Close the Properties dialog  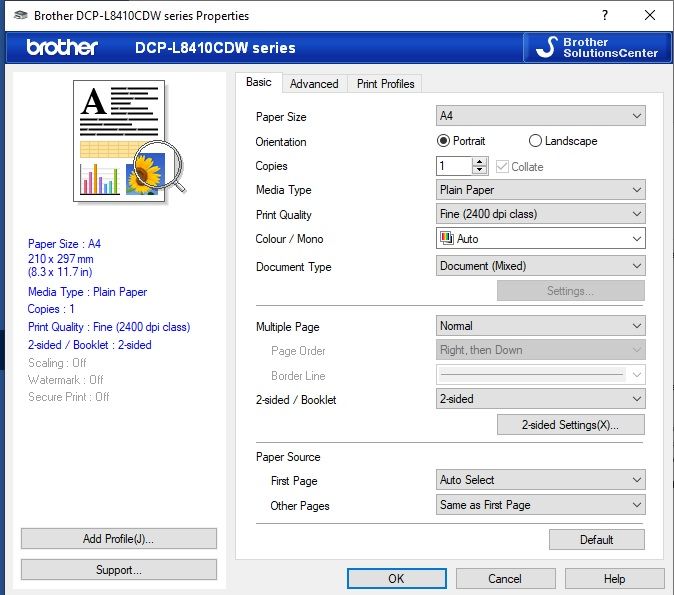(x=650, y=15)
